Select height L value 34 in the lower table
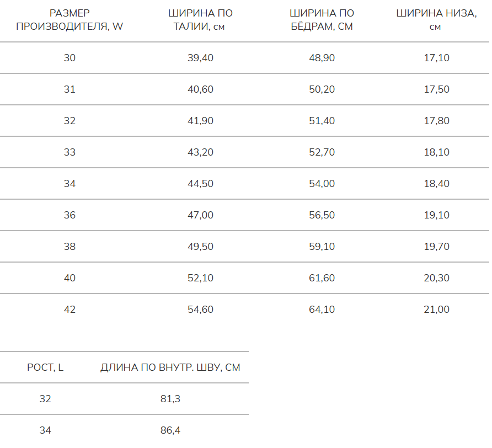Image resolution: width=492 pixels, height=448 pixels. click(45, 430)
